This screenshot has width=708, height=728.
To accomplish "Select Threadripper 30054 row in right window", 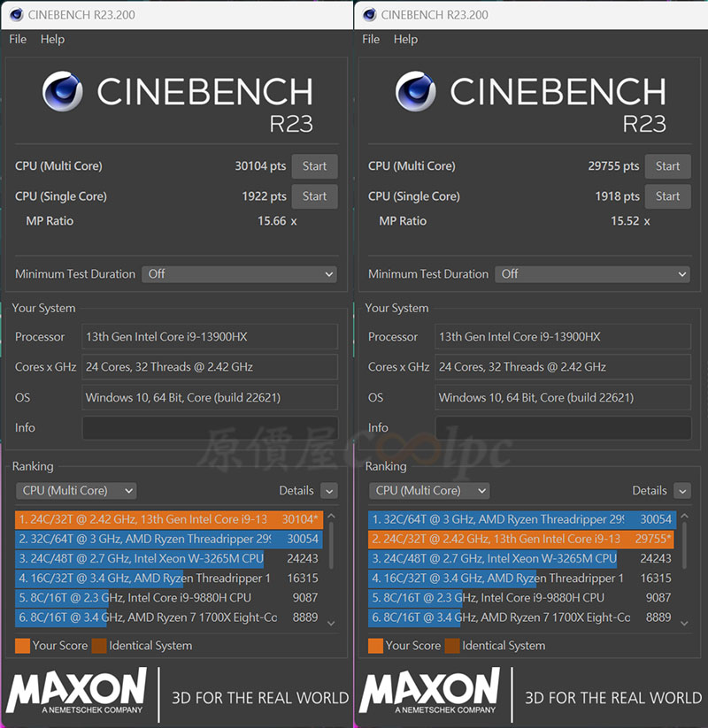I will click(x=522, y=519).
